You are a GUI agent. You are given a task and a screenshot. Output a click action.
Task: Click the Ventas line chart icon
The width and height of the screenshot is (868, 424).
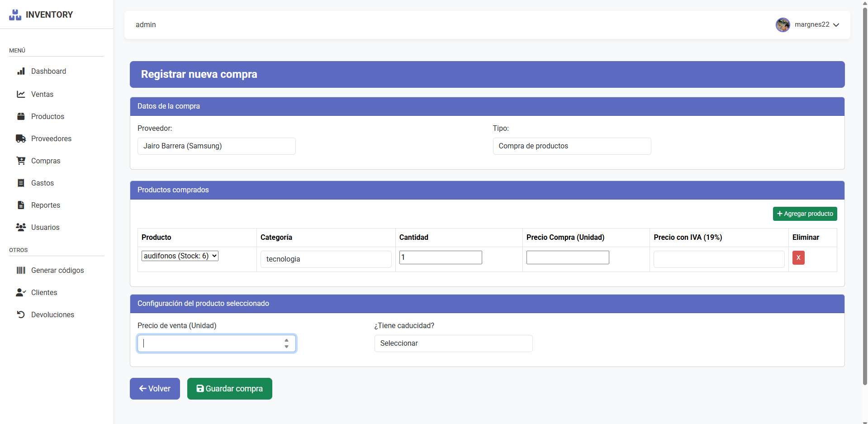[x=21, y=94]
